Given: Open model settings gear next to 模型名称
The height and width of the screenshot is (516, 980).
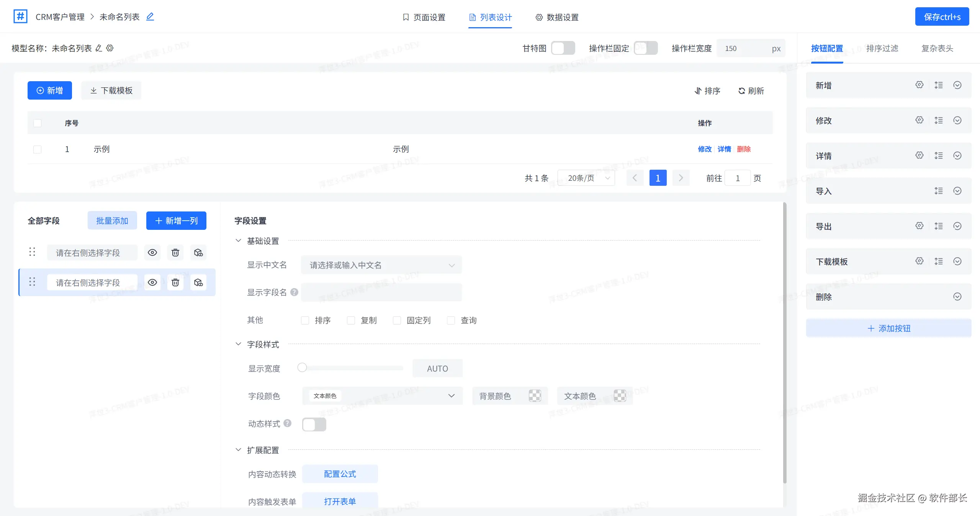Looking at the screenshot, I should click(x=110, y=48).
